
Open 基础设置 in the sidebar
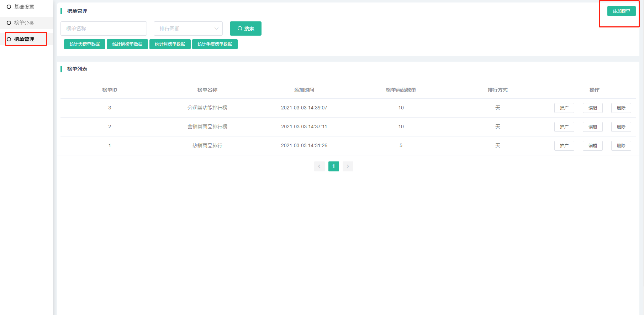[24, 7]
